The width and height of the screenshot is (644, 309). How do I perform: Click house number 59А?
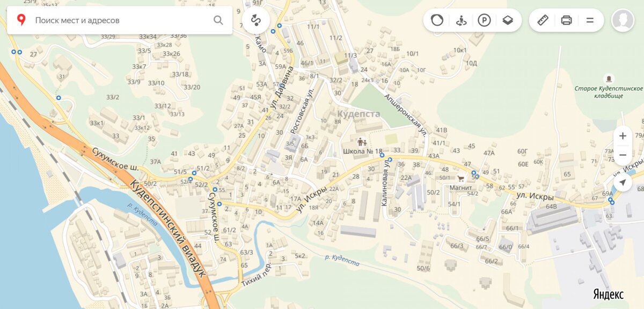[280, 67]
